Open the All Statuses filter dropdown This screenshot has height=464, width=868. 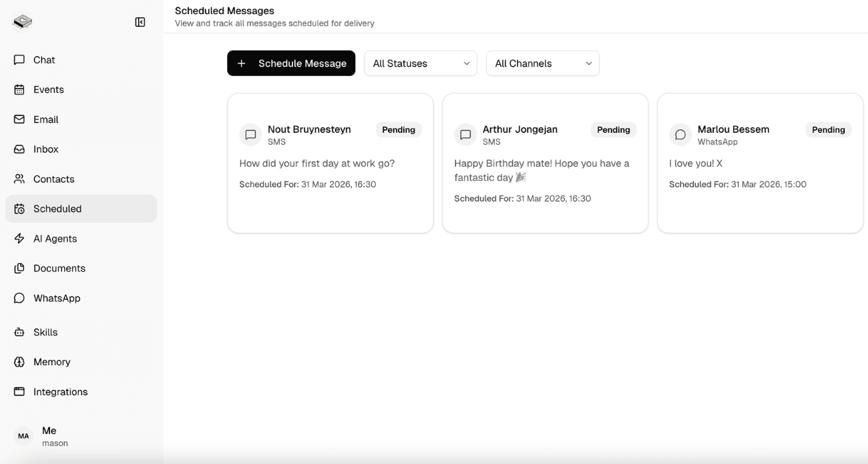(421, 63)
